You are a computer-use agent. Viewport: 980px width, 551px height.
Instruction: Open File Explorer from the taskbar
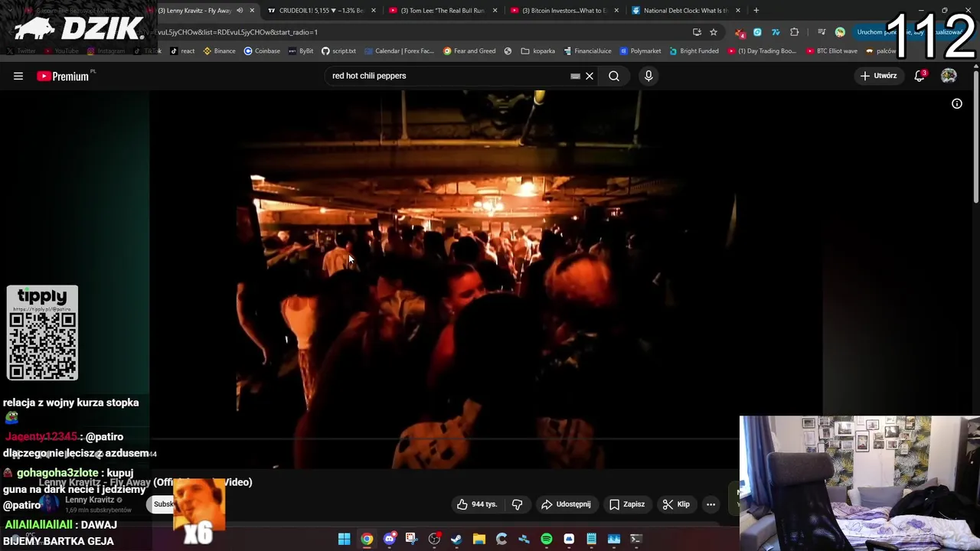(x=479, y=539)
